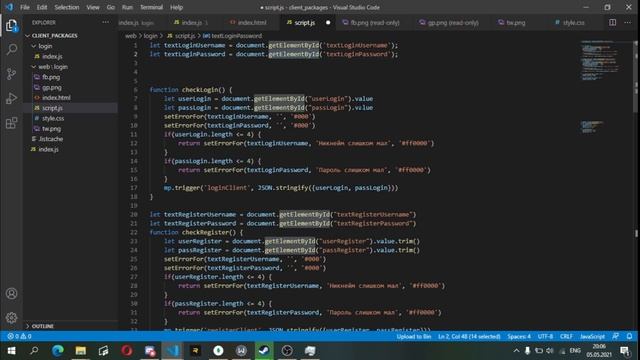Click Ln 2, Col 48 cursor position
This screenshot has height=360, width=640.
coord(469,336)
